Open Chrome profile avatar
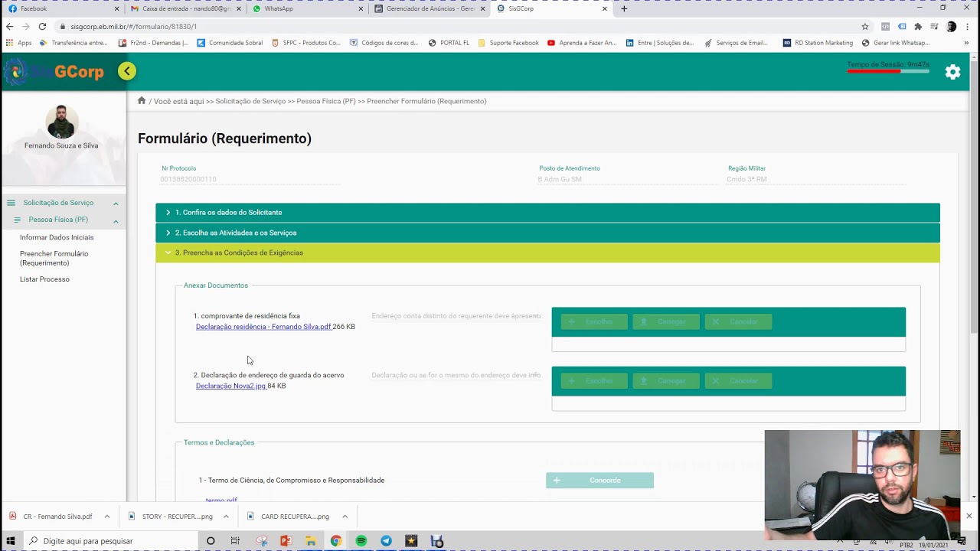Image resolution: width=980 pixels, height=551 pixels. pos(951,26)
